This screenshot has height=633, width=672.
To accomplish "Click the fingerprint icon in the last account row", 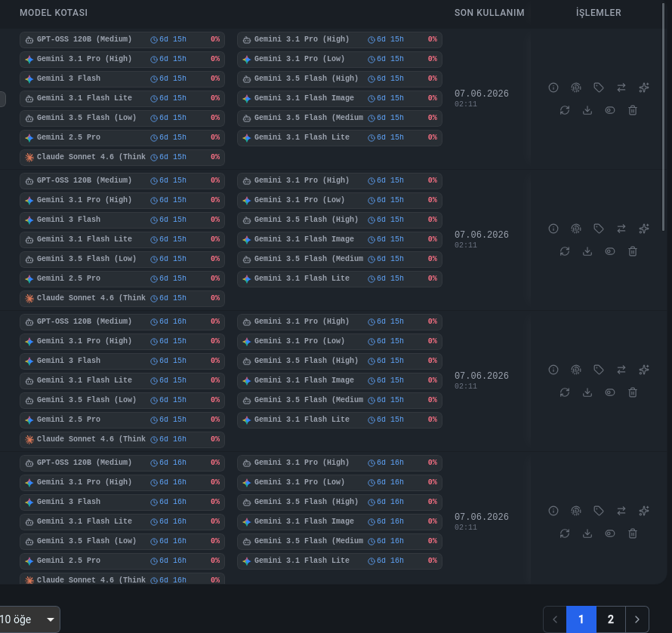I will pos(576,511).
